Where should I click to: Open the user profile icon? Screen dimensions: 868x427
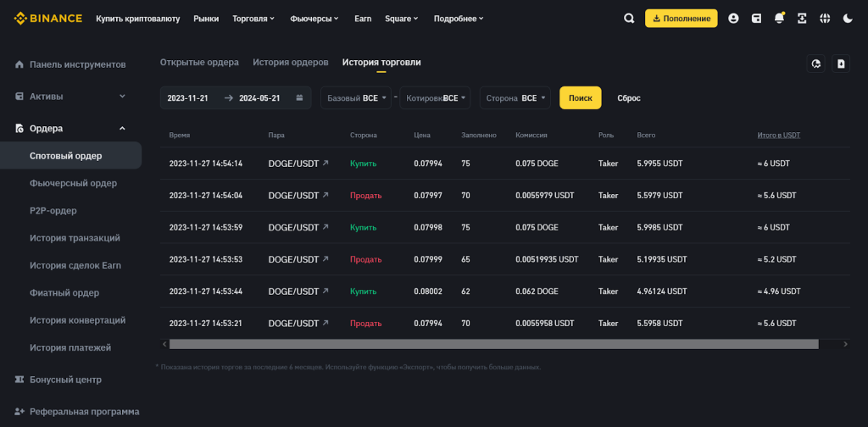733,19
